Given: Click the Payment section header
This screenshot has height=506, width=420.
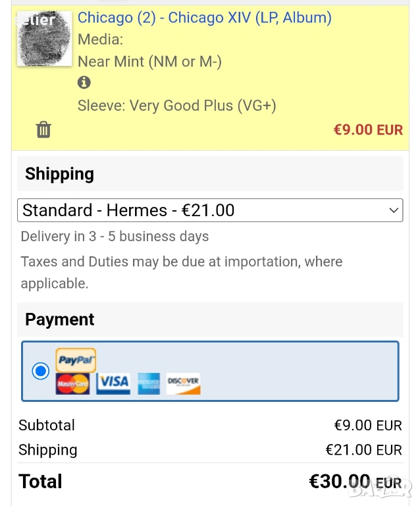Looking at the screenshot, I should [59, 320].
